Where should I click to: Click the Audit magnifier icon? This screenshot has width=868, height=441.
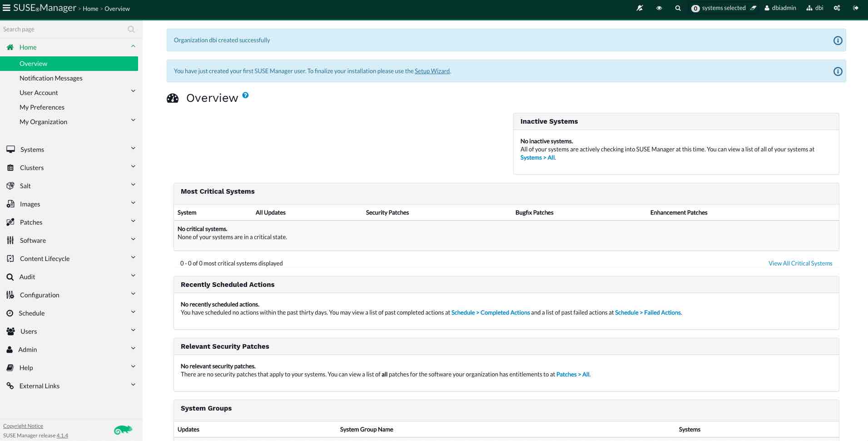coord(10,277)
